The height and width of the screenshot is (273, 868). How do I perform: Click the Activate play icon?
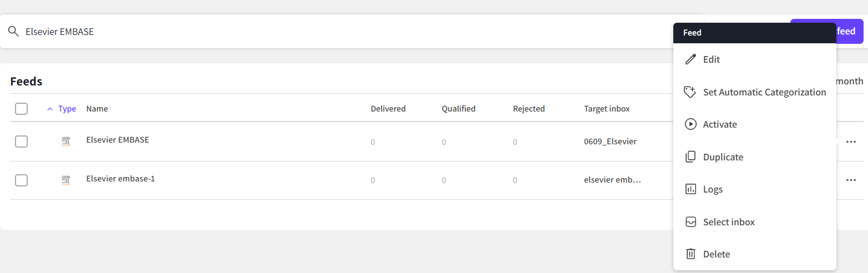(x=691, y=124)
